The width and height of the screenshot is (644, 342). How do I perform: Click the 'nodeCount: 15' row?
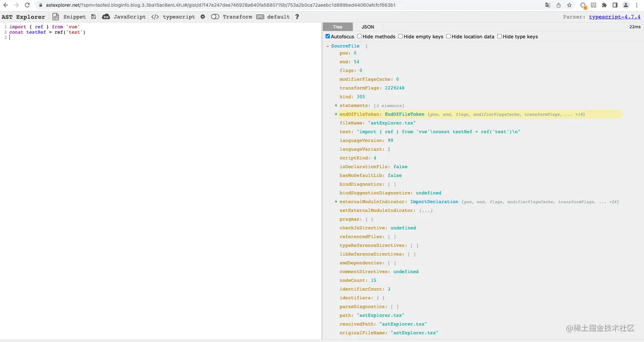(x=358, y=280)
